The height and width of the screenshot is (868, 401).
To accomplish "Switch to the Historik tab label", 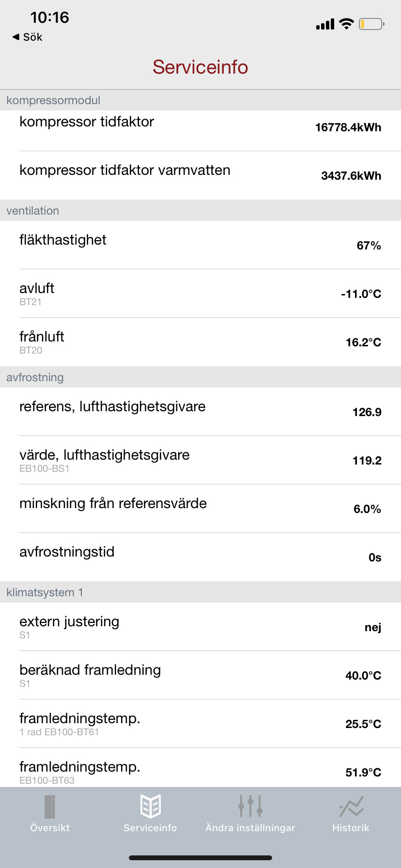I will tap(351, 828).
